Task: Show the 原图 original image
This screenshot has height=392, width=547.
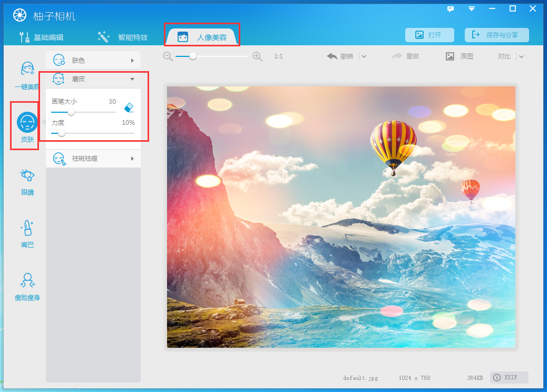Action: coord(460,56)
